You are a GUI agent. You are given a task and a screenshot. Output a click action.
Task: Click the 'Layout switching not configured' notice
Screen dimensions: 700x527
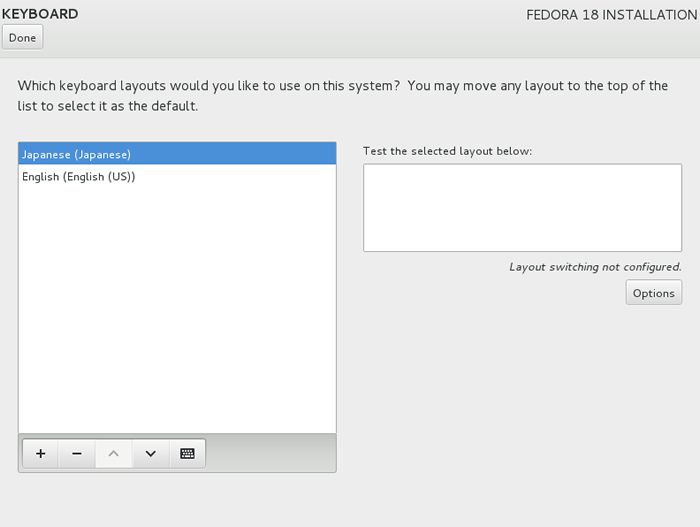[595, 267]
